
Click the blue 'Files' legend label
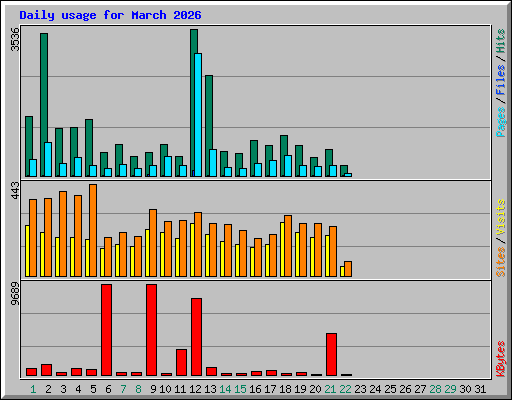501,79
